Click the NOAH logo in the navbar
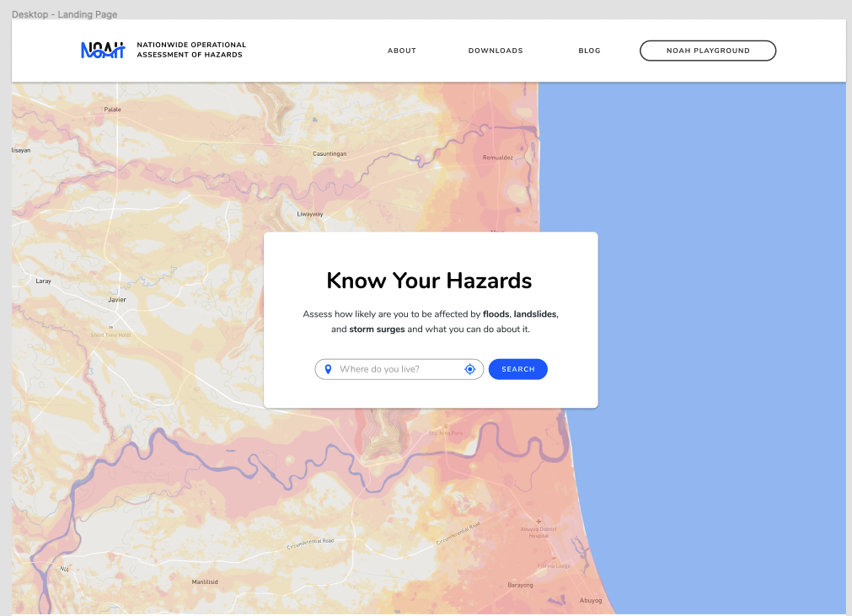The image size is (852, 616). coord(101,50)
